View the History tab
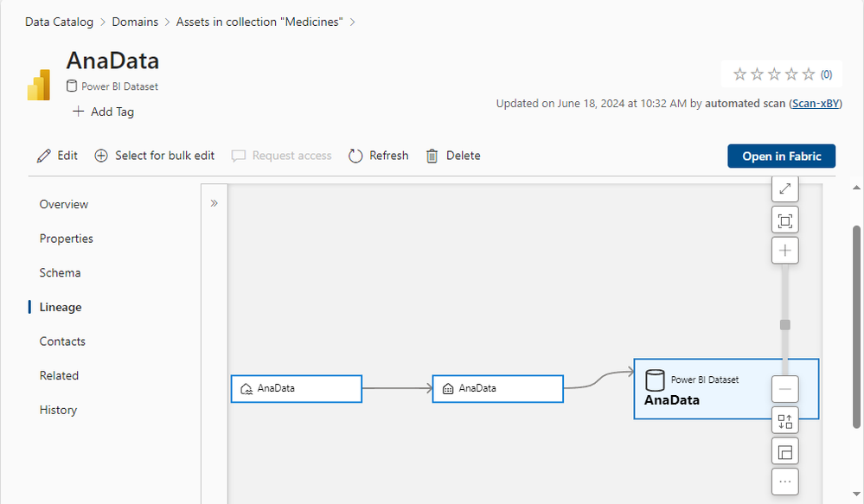864x504 pixels. coord(59,410)
